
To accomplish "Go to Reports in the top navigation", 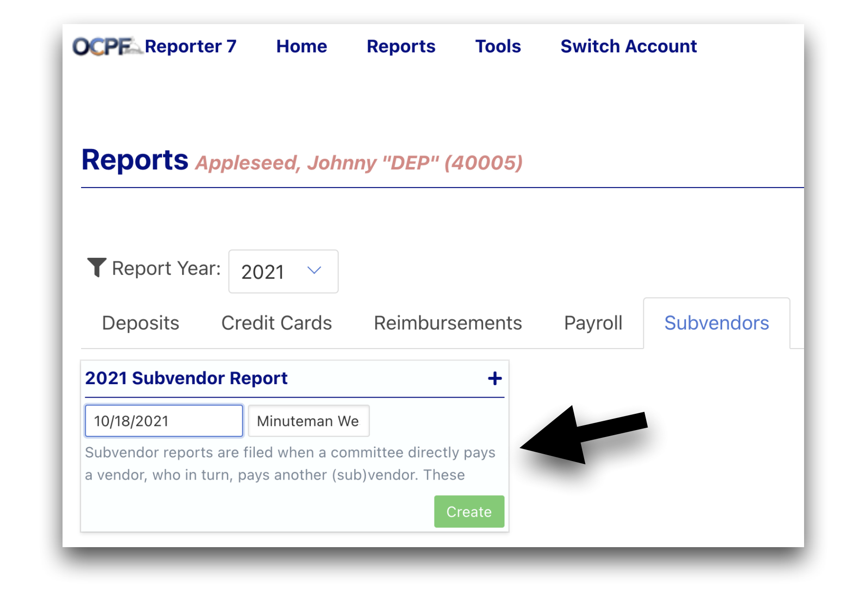I will [x=401, y=46].
